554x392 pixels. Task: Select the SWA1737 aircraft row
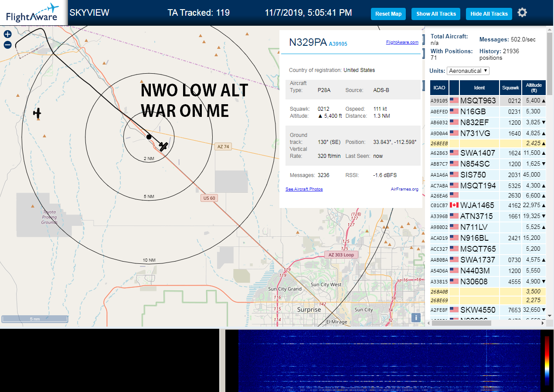[488, 260]
